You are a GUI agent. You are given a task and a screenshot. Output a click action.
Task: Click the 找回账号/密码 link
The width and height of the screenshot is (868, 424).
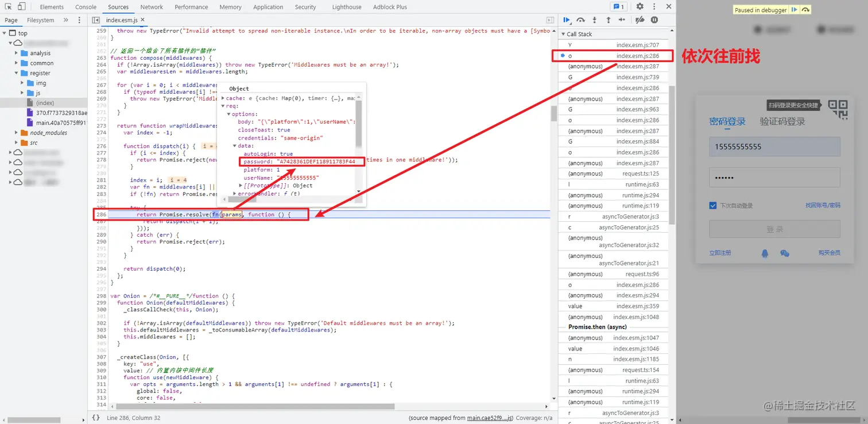point(823,205)
